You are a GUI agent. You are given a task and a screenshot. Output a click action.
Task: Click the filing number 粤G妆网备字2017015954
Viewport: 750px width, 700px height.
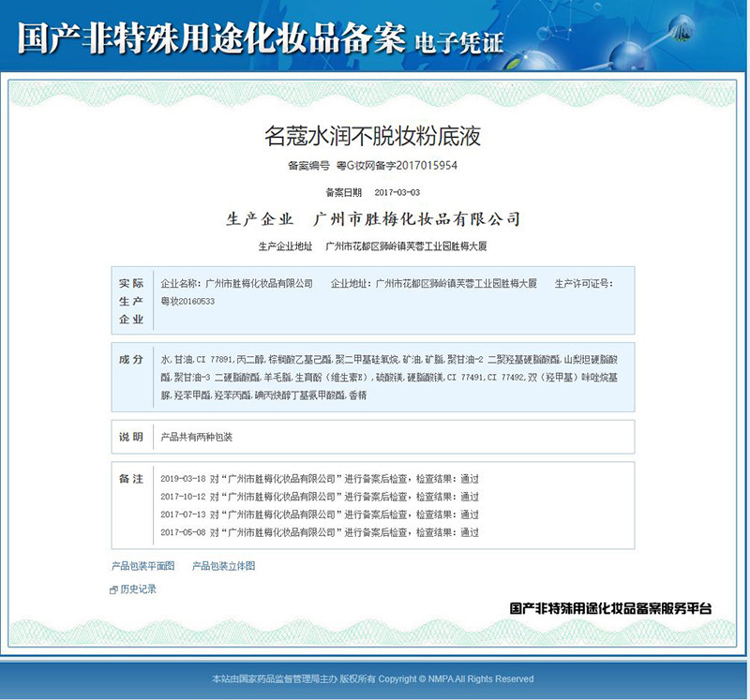click(x=397, y=166)
